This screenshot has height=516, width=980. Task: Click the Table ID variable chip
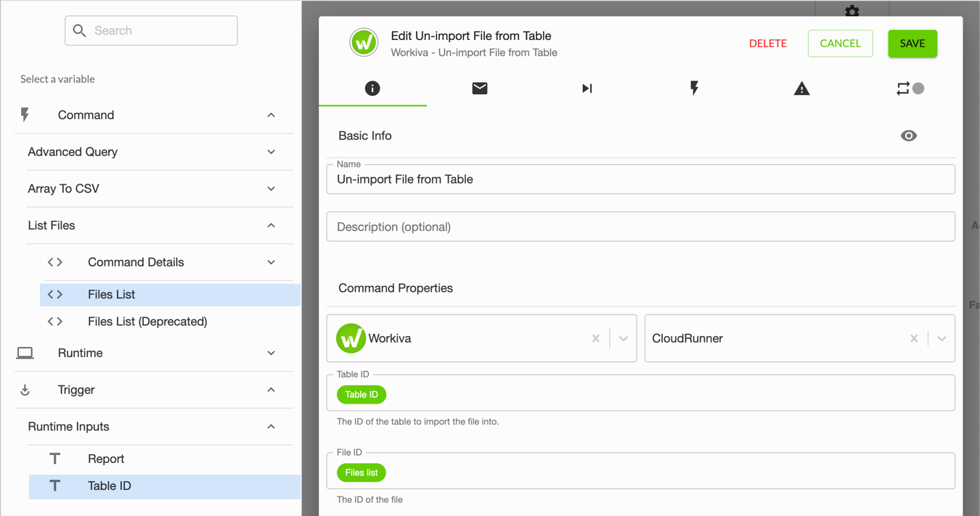362,395
